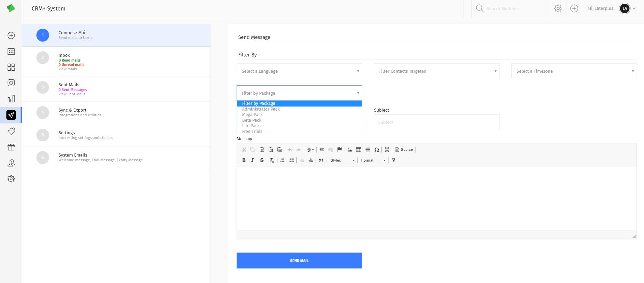644x283 pixels.
Task: Click the Insert Special Character omega icon
Action: coord(377,149)
